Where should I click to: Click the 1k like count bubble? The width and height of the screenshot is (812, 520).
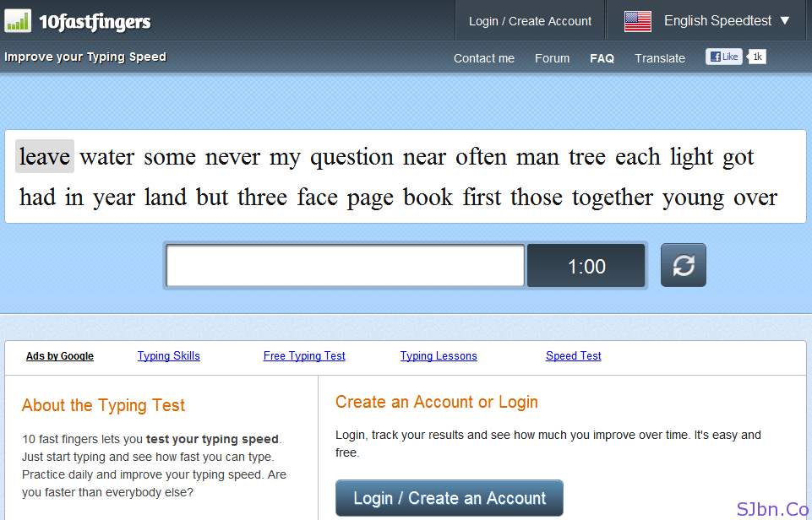click(x=757, y=57)
